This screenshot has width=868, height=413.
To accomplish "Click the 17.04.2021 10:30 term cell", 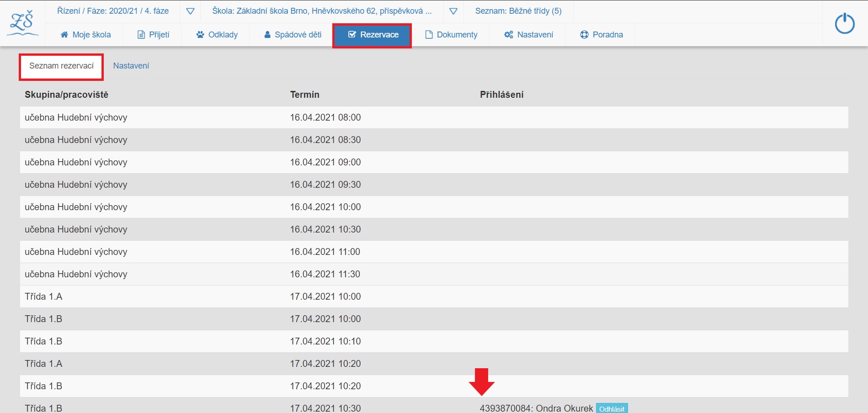I will (x=325, y=408).
